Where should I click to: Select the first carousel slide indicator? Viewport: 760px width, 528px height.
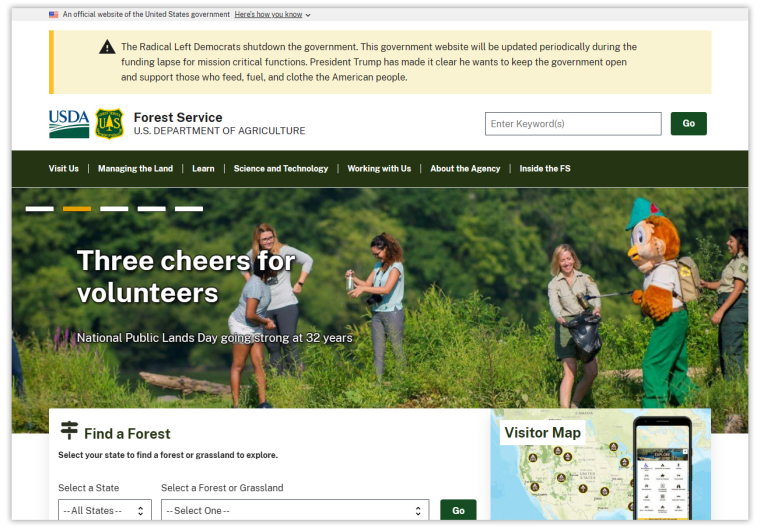tap(40, 209)
